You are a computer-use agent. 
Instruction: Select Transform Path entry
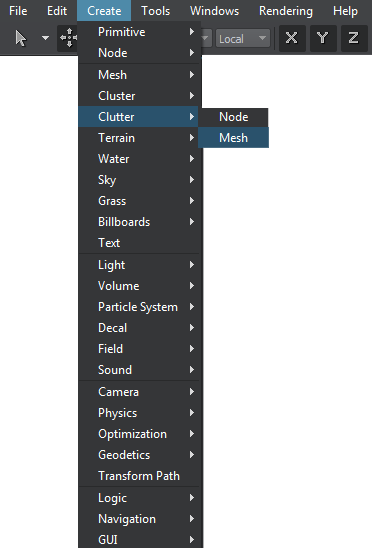pyautogui.click(x=140, y=476)
